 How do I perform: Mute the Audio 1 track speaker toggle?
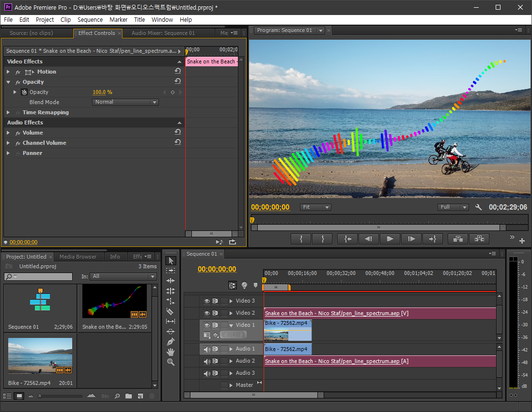(x=207, y=349)
